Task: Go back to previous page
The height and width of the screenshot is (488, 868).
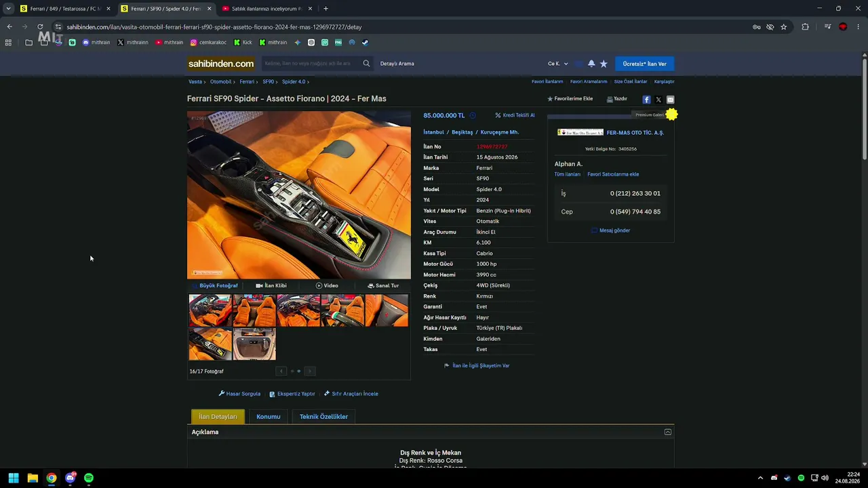Action: (9, 27)
